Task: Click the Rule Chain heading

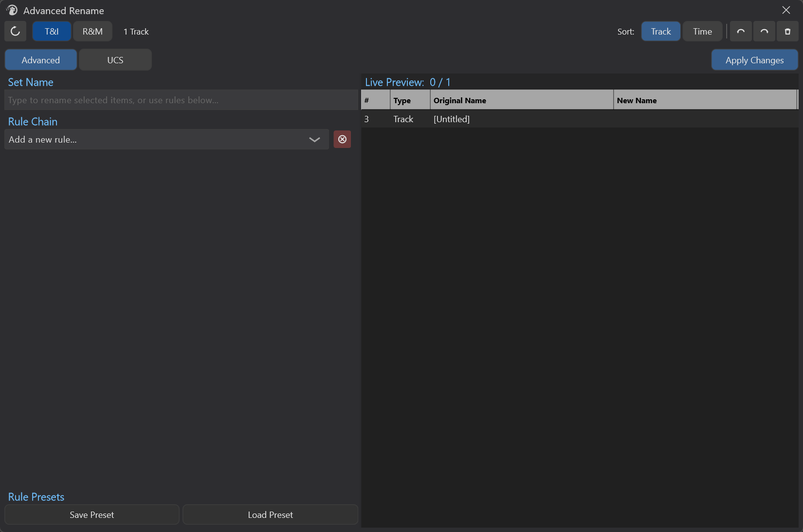Action: pos(33,122)
